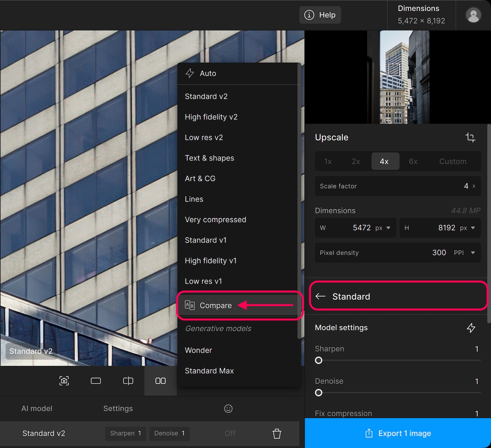Select Standard Max generative model

coord(237,371)
